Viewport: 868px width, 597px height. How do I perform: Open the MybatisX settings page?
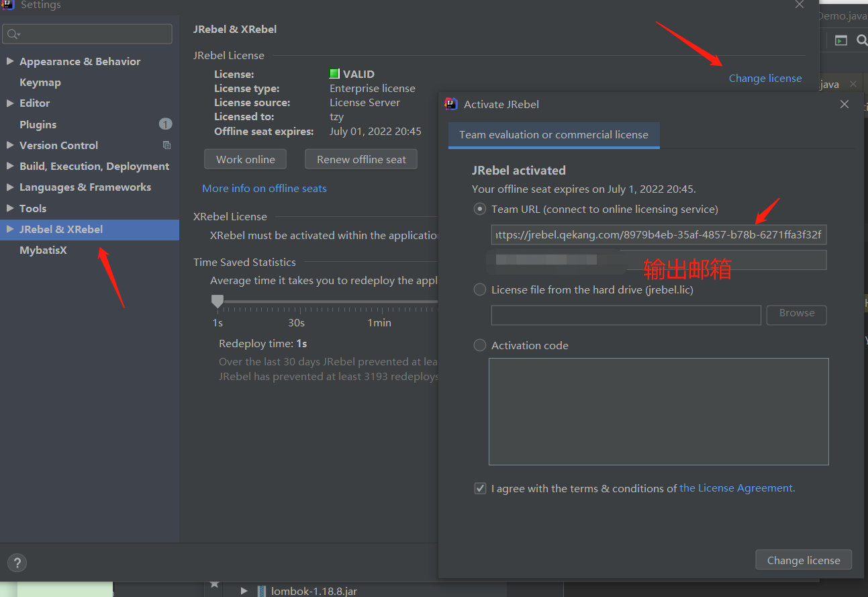[x=44, y=250]
